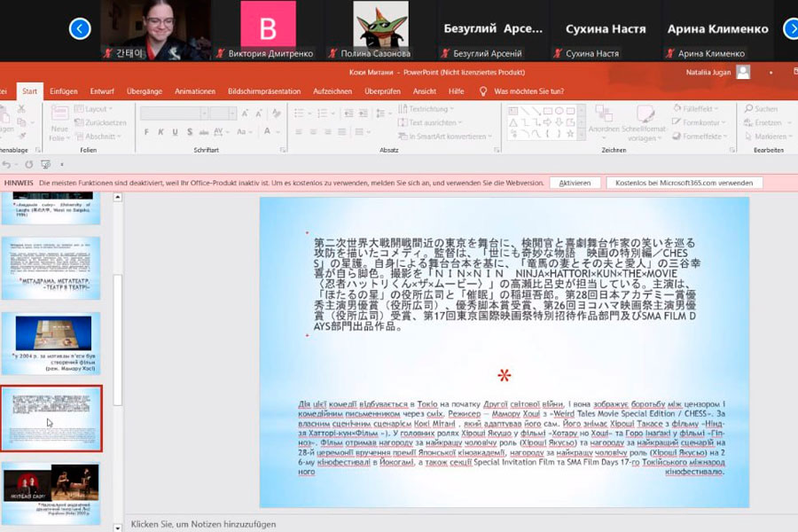Select the right arrow shape in gallery
The image size is (798, 532).
click(x=547, y=122)
